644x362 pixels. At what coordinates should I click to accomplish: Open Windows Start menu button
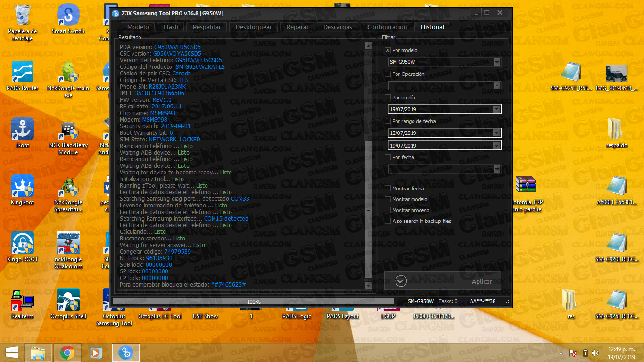pyautogui.click(x=12, y=353)
